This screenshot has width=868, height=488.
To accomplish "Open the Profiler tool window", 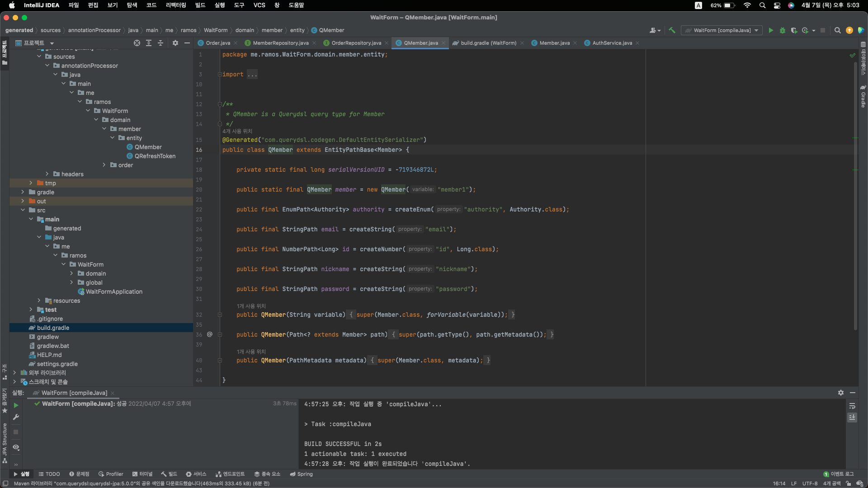I will point(111,474).
